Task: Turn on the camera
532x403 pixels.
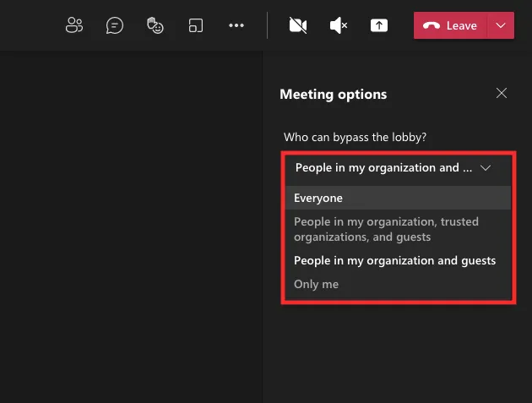Action: click(x=297, y=25)
